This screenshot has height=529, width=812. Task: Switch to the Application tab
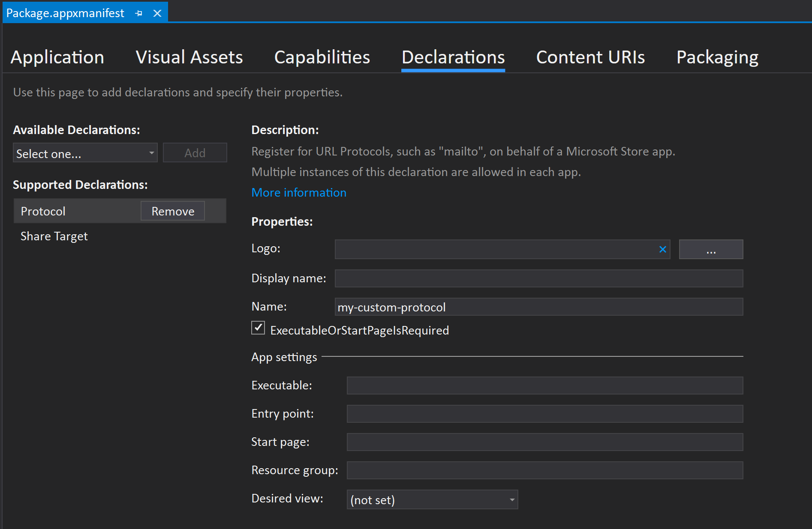coord(57,57)
